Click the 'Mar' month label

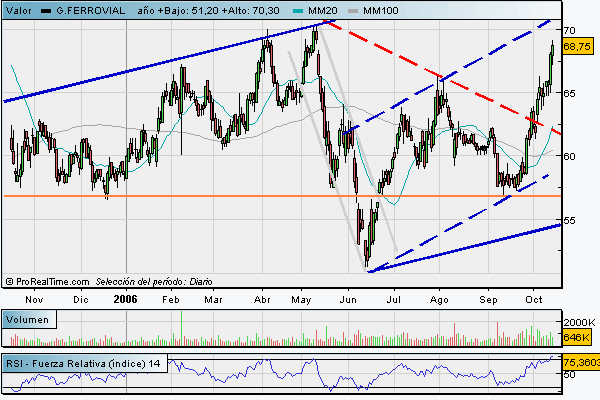(213, 299)
